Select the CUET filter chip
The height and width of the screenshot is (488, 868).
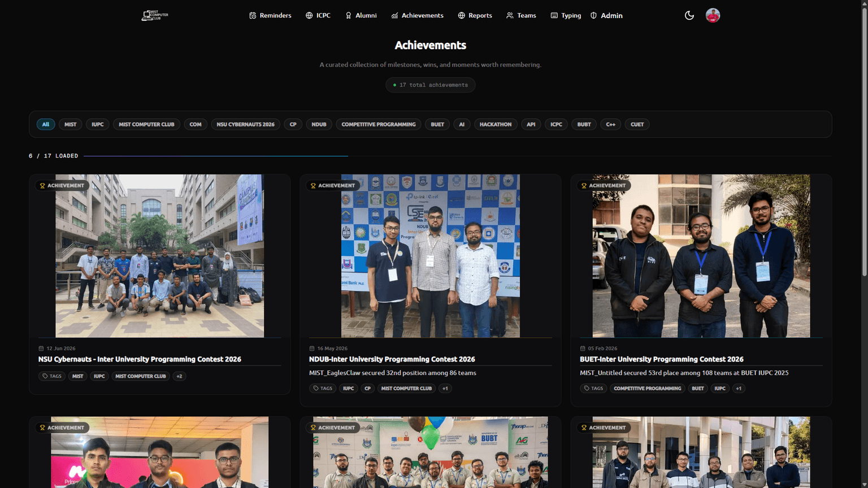point(637,124)
